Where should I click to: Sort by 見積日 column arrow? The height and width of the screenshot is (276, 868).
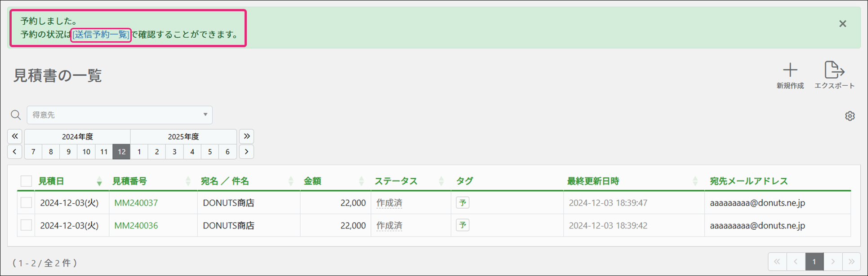99,181
